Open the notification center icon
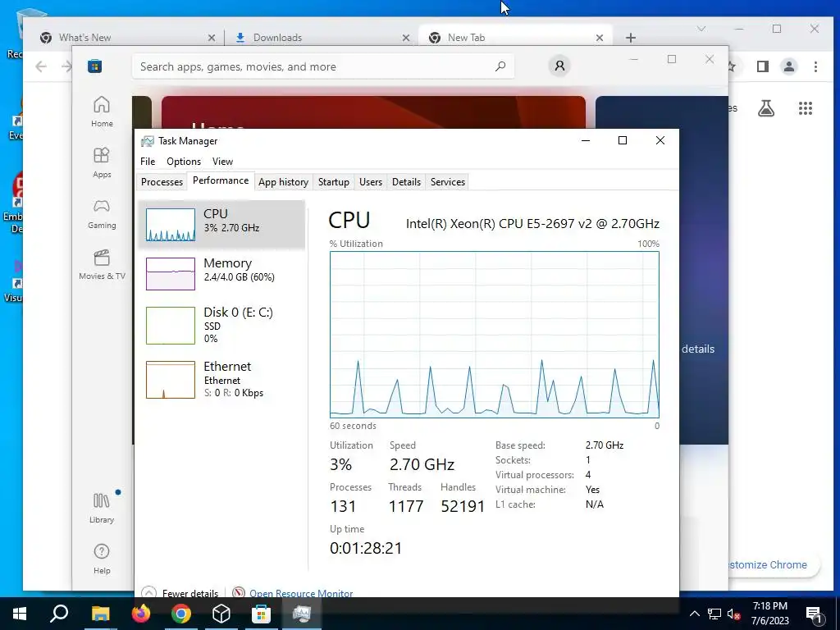Image resolution: width=840 pixels, height=630 pixels. (x=814, y=614)
